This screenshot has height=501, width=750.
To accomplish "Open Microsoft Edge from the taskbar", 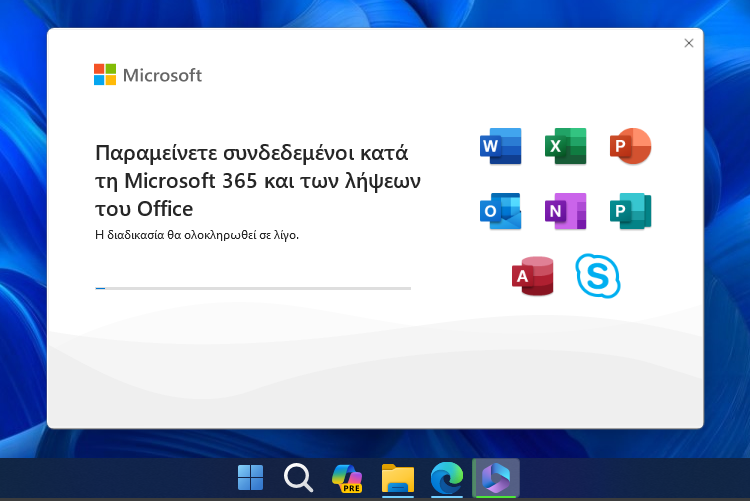I will coord(447,478).
